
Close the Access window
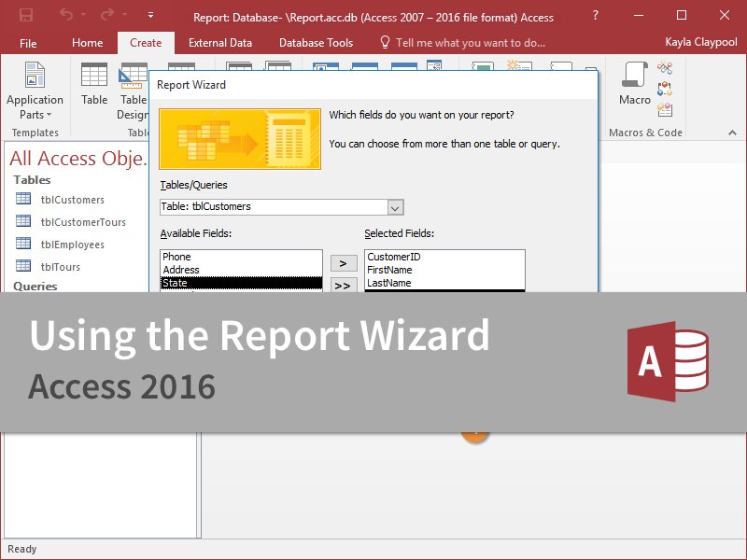(x=725, y=15)
